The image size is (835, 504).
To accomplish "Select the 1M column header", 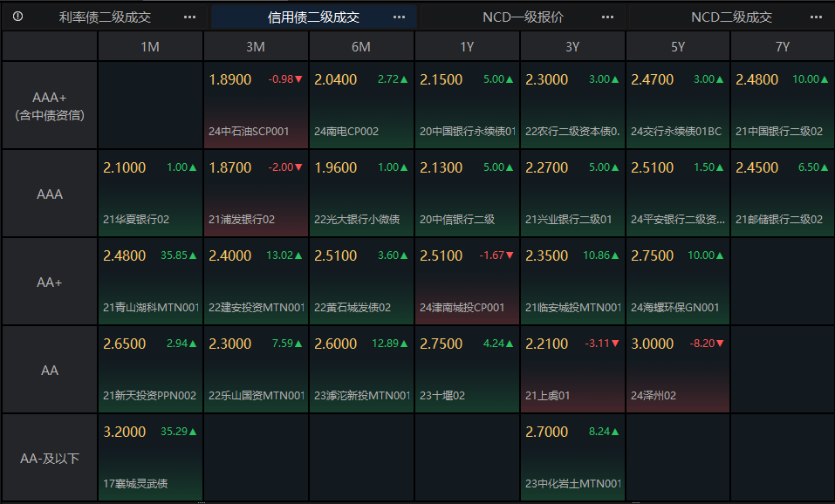I will [150, 47].
